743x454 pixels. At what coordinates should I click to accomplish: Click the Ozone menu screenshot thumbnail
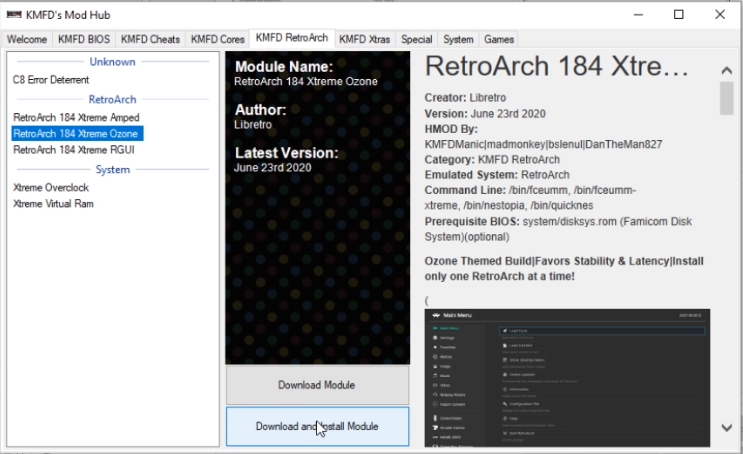click(567, 378)
